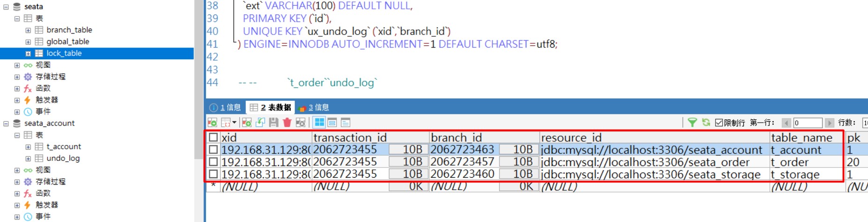Screen dimensions: 868x222
Task: Click the seata_order resource_id cell
Action: coord(655,162)
